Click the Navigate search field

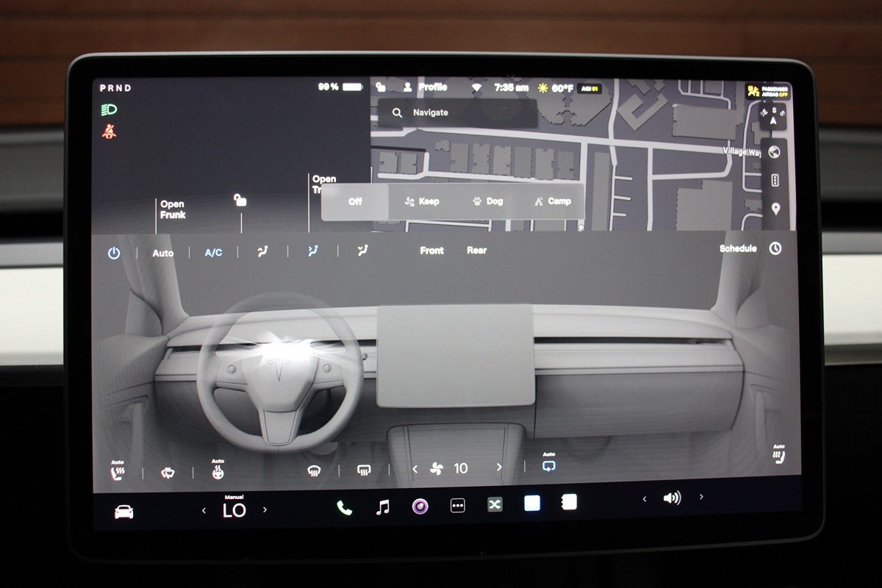pos(457,113)
